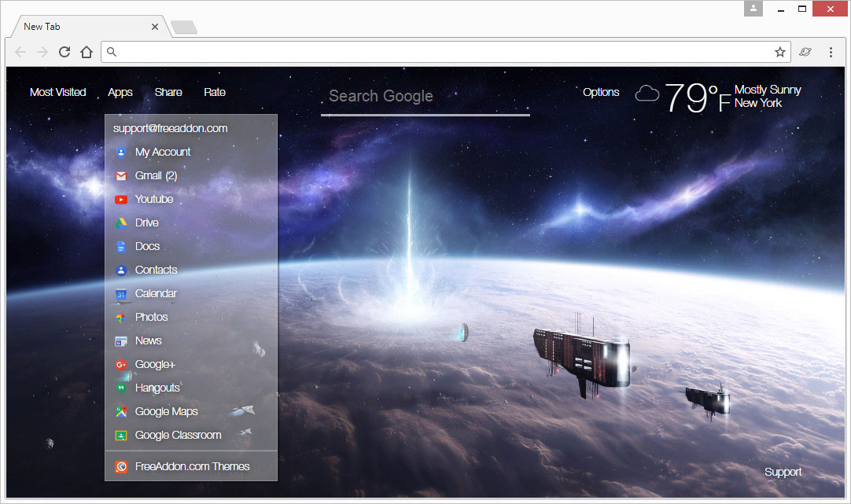Click the 79°F temperature reading

[x=698, y=97]
